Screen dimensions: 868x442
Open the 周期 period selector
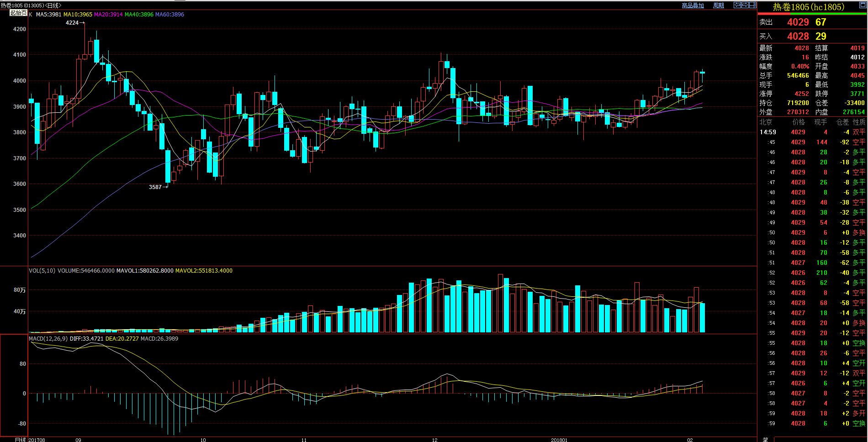point(719,5)
